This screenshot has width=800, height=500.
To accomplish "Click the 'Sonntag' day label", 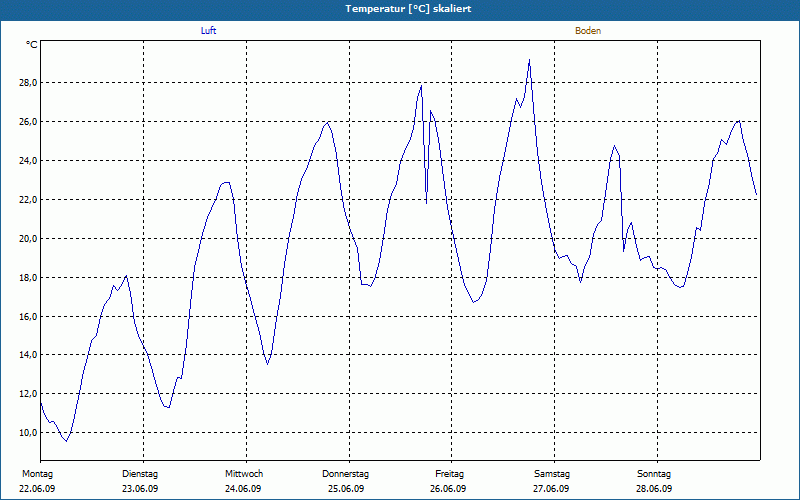I will [x=654, y=474].
